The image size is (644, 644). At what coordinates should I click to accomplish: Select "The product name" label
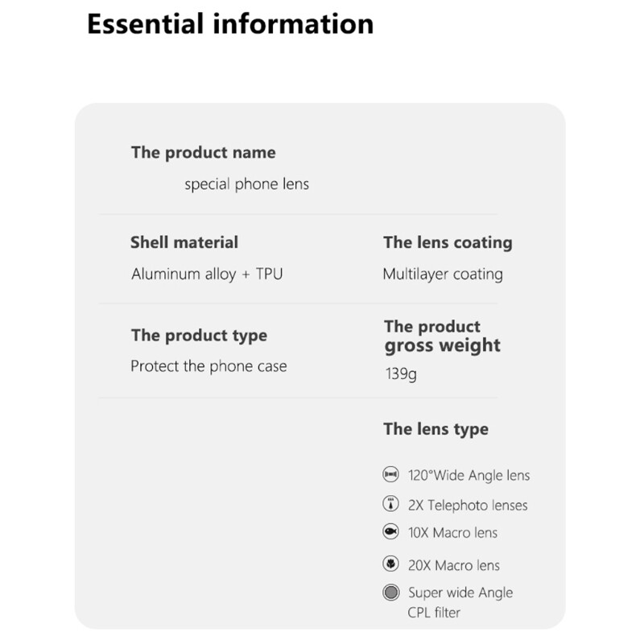[203, 152]
